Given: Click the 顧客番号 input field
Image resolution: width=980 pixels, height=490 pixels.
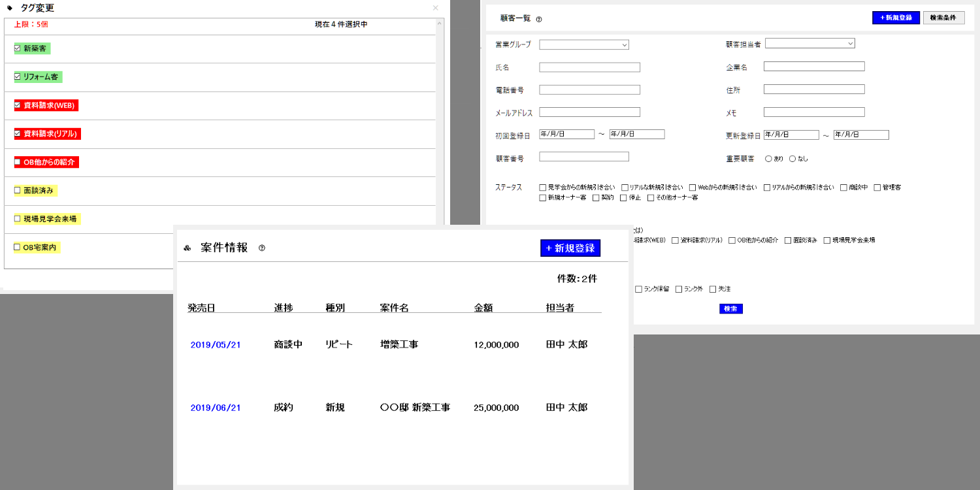Looking at the screenshot, I should (583, 156).
